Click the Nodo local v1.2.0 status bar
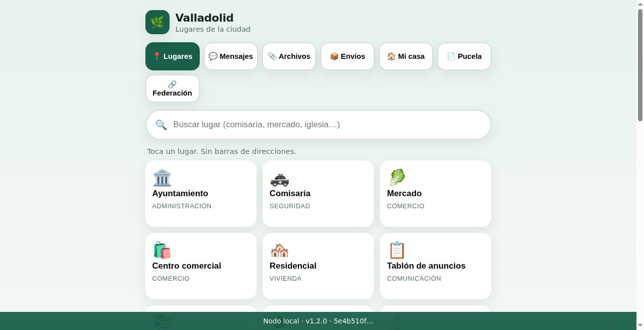Screen dimensions: 644x330 [x=318, y=321]
